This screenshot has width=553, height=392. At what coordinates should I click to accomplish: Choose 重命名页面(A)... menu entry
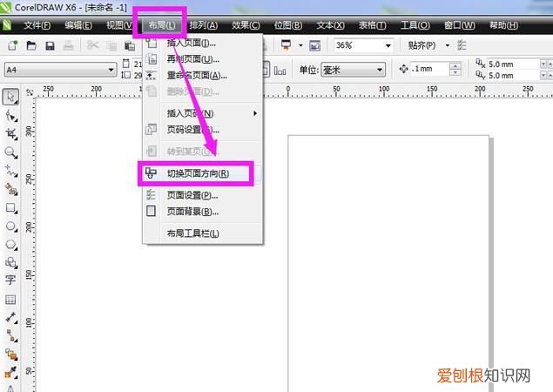pyautogui.click(x=202, y=75)
